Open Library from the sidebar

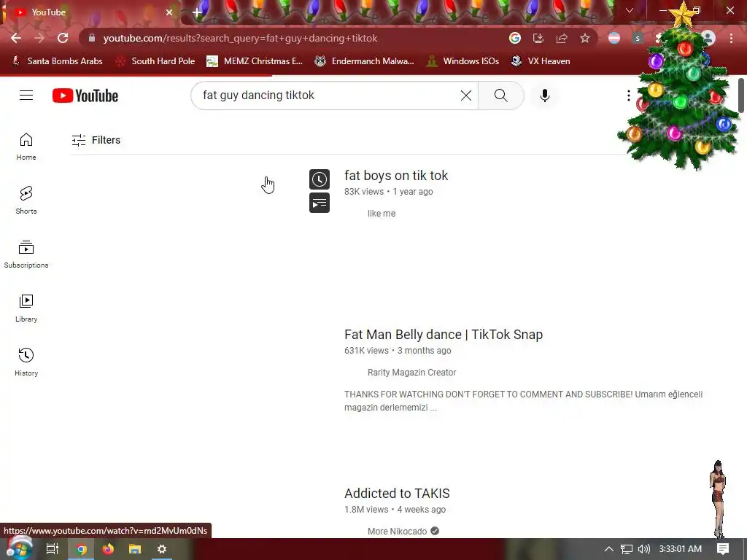pyautogui.click(x=26, y=308)
